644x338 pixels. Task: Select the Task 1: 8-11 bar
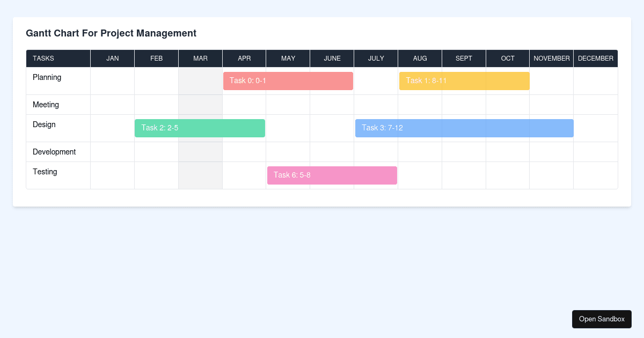pyautogui.click(x=464, y=80)
